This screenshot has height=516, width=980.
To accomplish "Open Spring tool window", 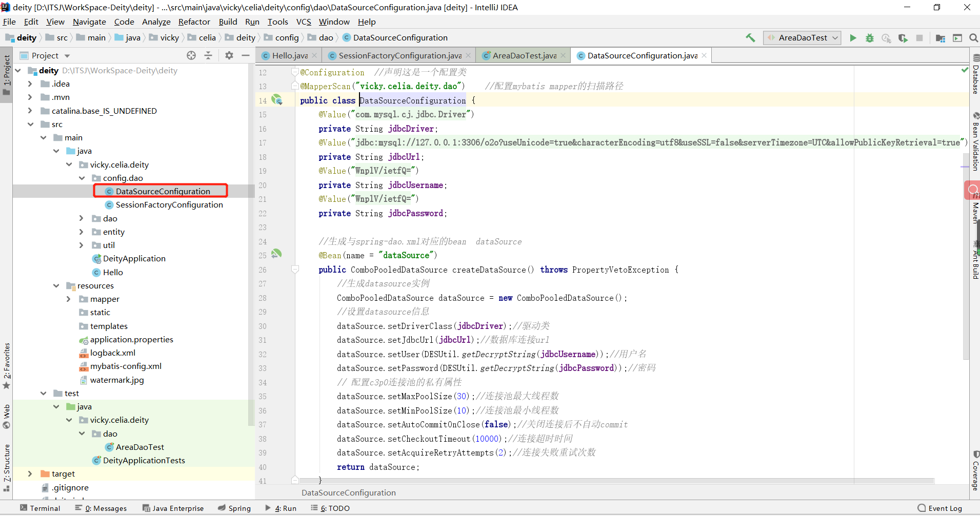I will click(234, 508).
